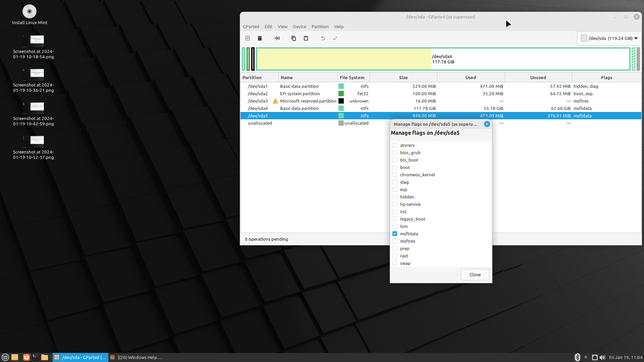644x362 pixels.
Task: Click the New partition toolbar icon
Action: pyautogui.click(x=248, y=38)
